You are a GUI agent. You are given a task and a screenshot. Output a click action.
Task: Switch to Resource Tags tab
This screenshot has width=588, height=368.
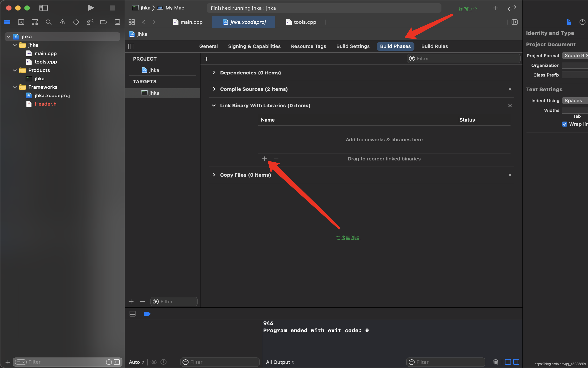click(308, 46)
